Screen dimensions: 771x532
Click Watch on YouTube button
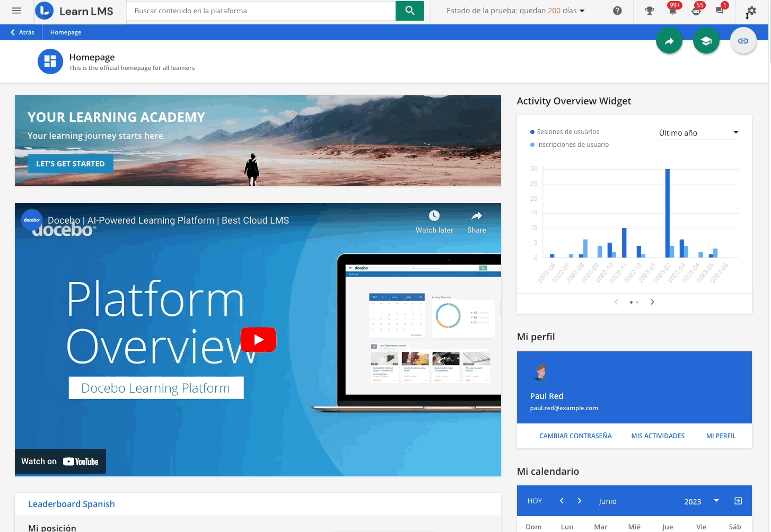(60, 462)
